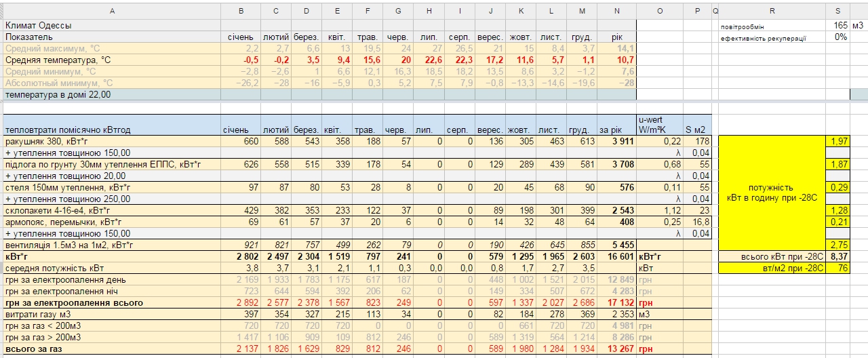The height and width of the screenshot is (358, 868).
Task: Select the windows yearly total 2 543
Action: 617,210
